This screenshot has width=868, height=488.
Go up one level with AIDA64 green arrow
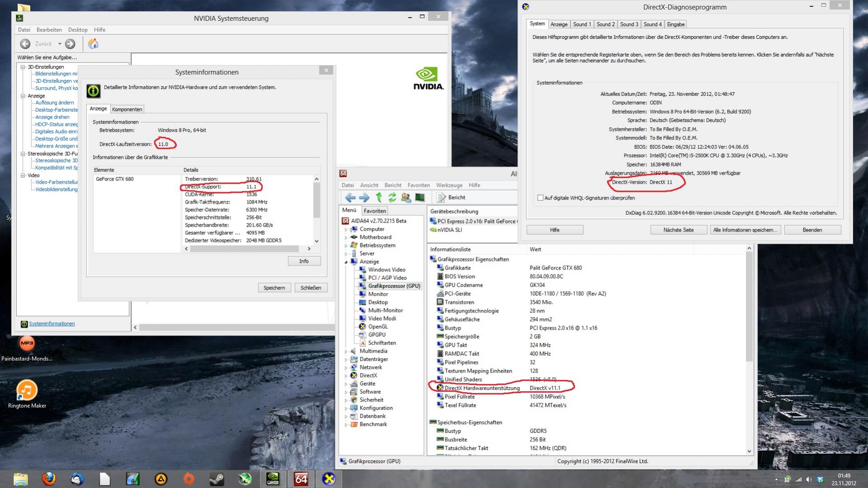[379, 198]
